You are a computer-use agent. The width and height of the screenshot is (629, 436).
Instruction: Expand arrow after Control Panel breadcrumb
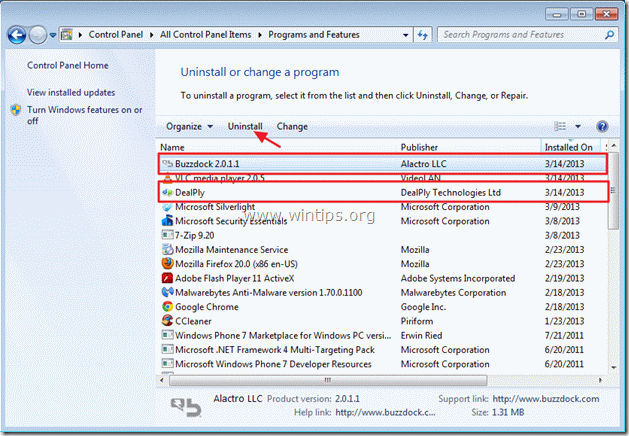(152, 35)
